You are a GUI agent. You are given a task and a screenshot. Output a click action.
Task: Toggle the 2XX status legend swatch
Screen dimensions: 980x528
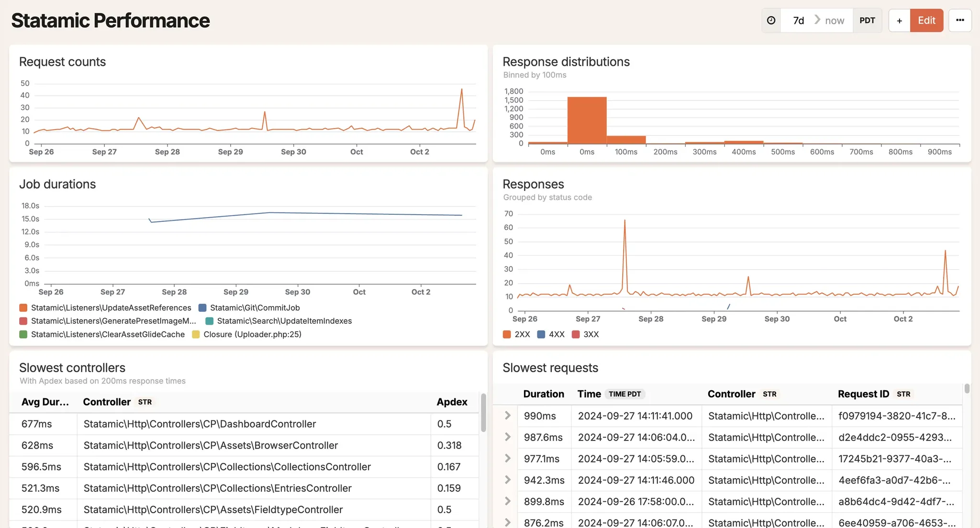pos(507,334)
